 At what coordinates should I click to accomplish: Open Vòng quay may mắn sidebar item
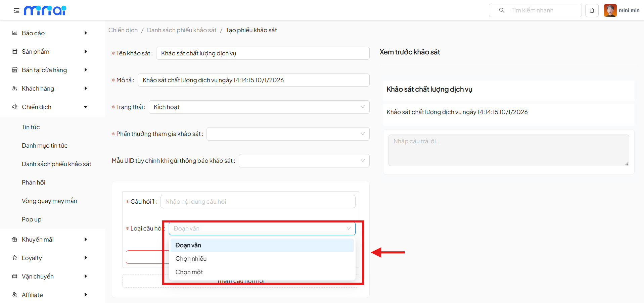click(49, 201)
